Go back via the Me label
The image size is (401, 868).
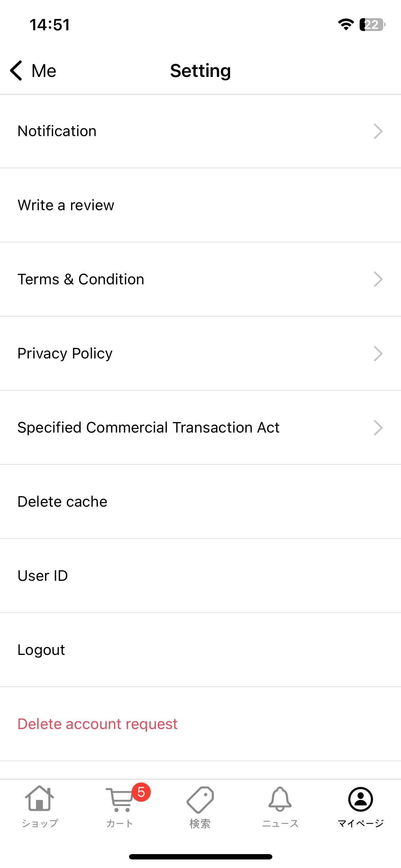(44, 71)
